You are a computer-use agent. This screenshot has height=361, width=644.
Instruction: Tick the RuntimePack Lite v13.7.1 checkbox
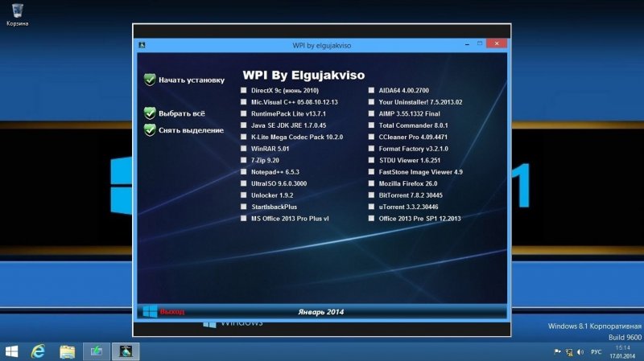click(244, 113)
